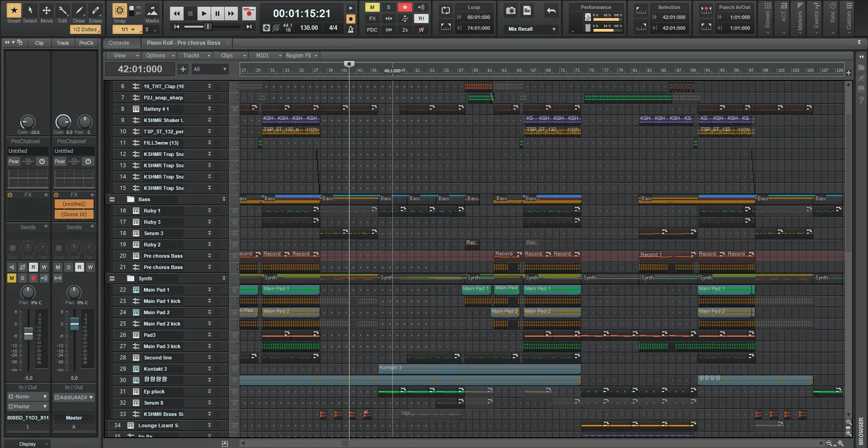
Task: Stop playback
Action: click(190, 13)
